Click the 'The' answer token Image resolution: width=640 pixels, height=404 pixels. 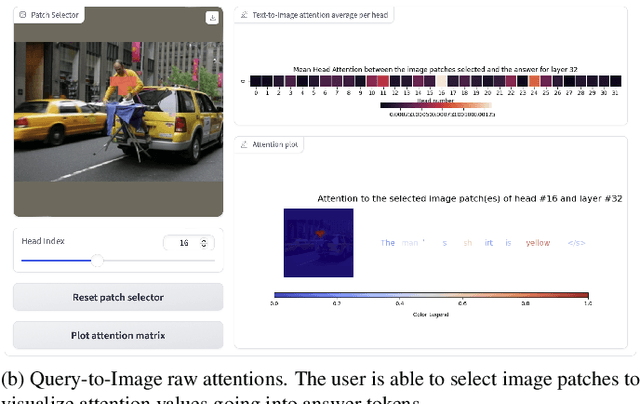tap(387, 243)
